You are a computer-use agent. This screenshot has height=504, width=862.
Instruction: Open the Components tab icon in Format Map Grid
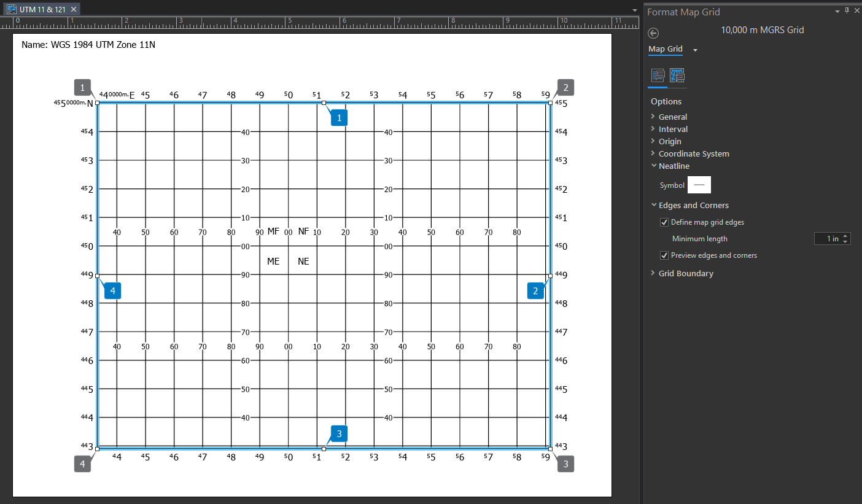pyautogui.click(x=677, y=76)
